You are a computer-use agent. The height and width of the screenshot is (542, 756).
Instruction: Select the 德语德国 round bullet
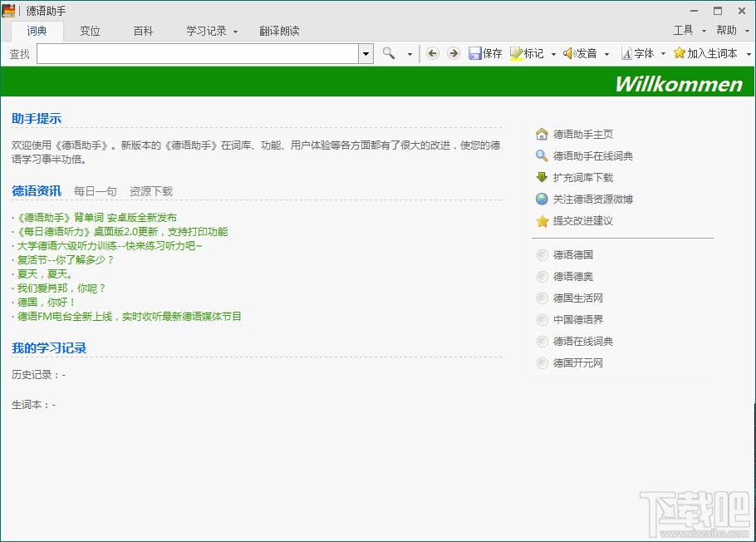[x=542, y=255]
